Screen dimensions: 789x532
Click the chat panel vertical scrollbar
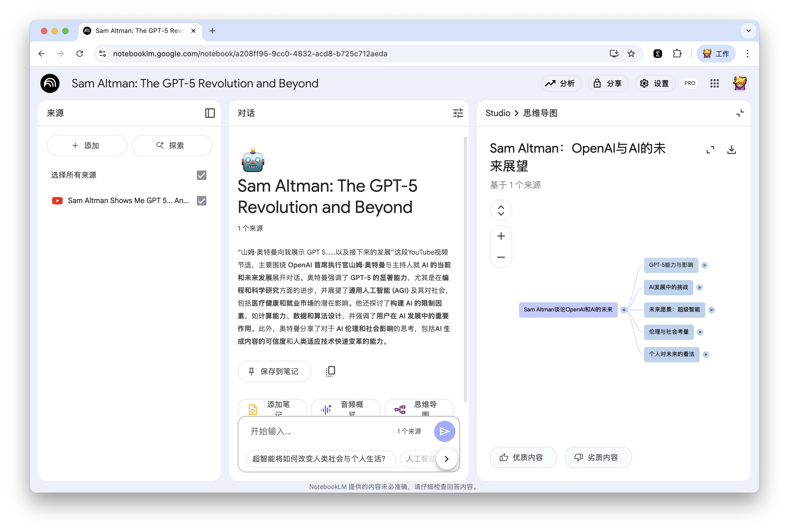[465, 269]
